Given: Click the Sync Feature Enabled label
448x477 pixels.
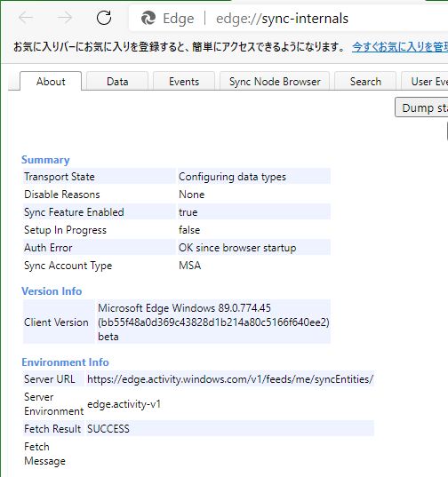Looking at the screenshot, I should [x=74, y=212].
